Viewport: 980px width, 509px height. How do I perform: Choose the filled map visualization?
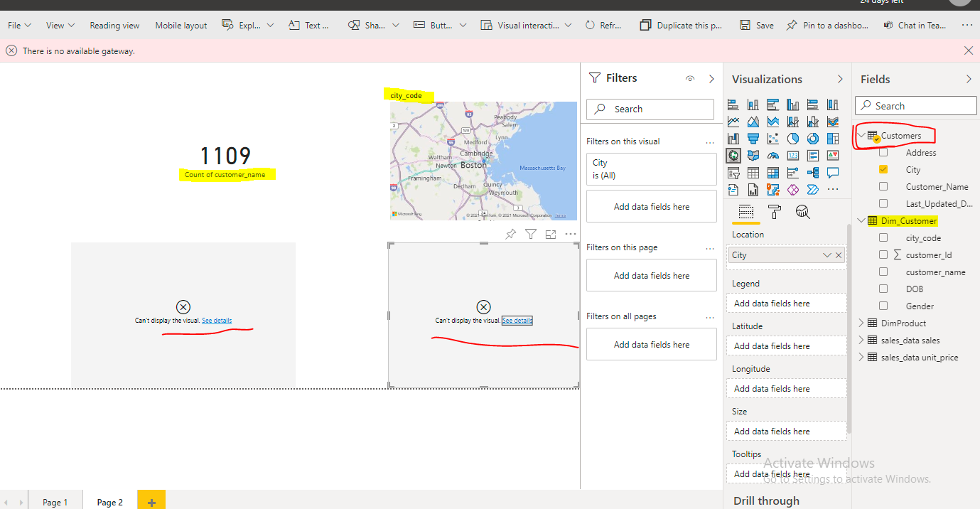coord(753,156)
